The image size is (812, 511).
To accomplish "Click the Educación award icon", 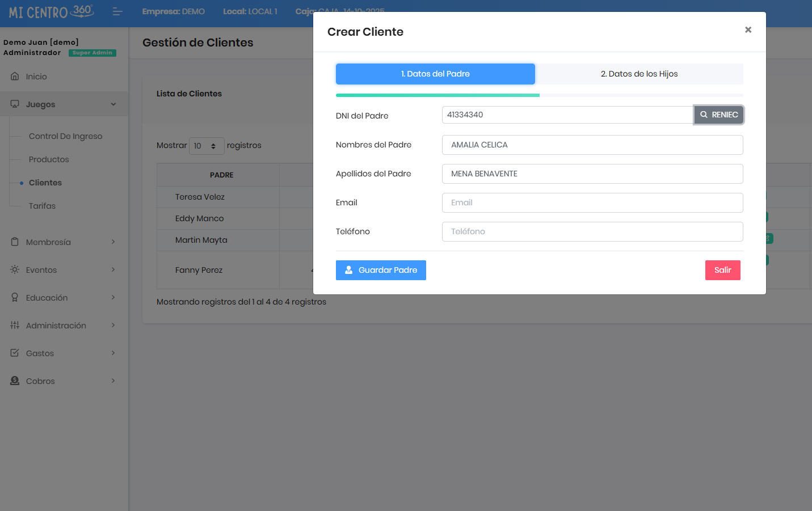I will click(15, 297).
